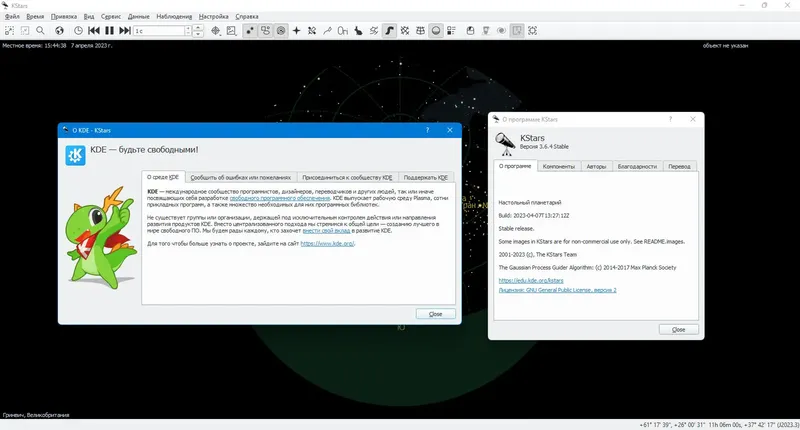Open the https://www.kde.org/ link
This screenshot has width=800, height=430.
(327, 243)
